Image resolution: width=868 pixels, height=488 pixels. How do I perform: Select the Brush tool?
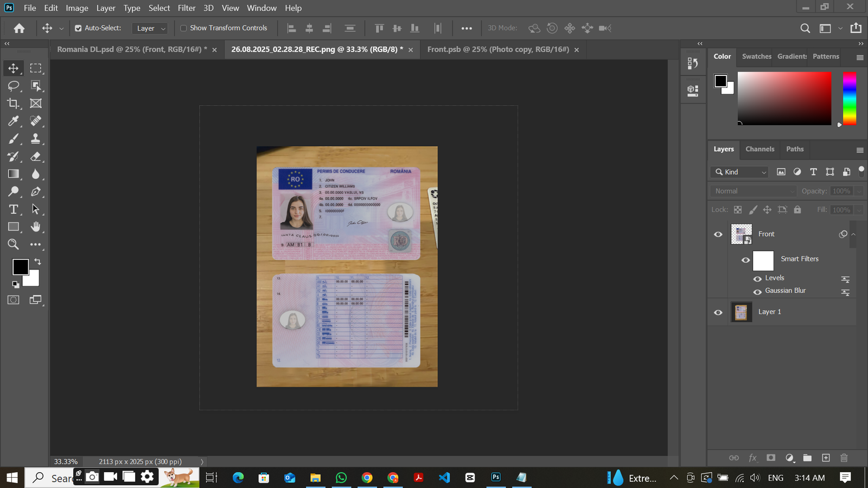pos(14,139)
